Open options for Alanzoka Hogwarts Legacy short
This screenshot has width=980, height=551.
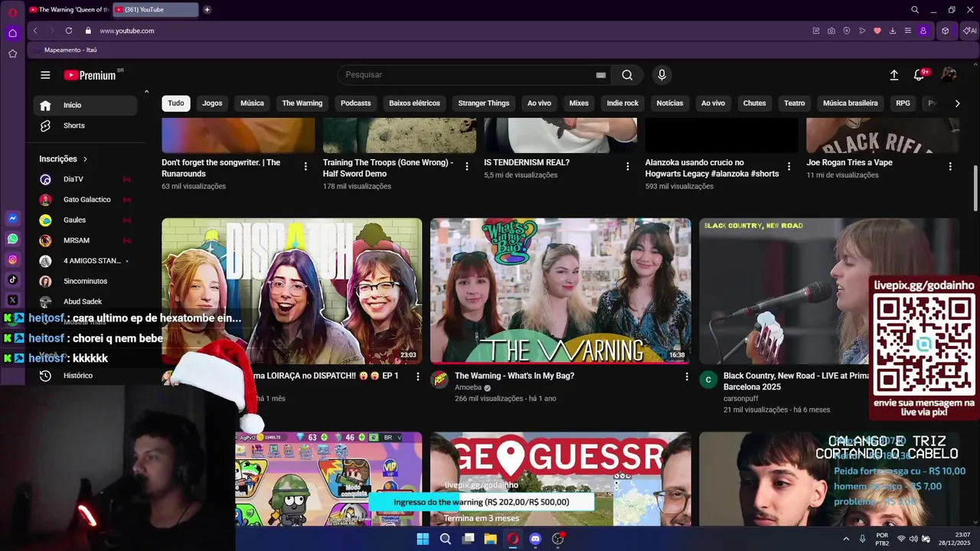pyautogui.click(x=789, y=166)
